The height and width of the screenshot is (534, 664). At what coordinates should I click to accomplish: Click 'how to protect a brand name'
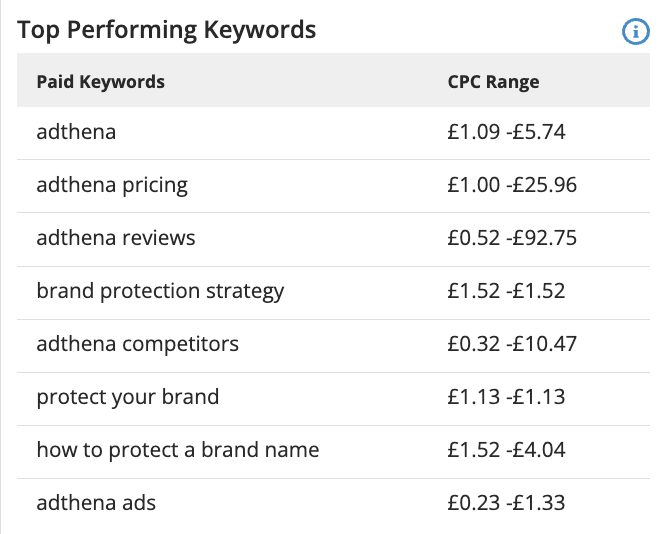click(178, 450)
